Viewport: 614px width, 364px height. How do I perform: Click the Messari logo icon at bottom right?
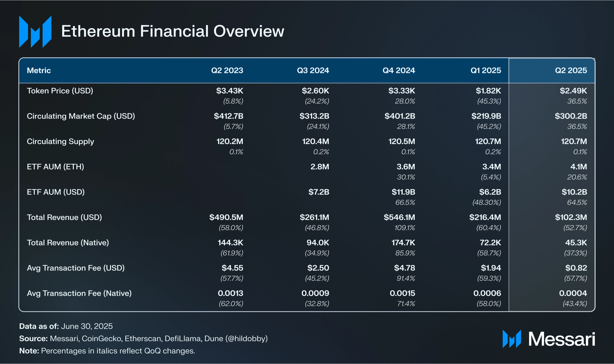[x=511, y=339]
